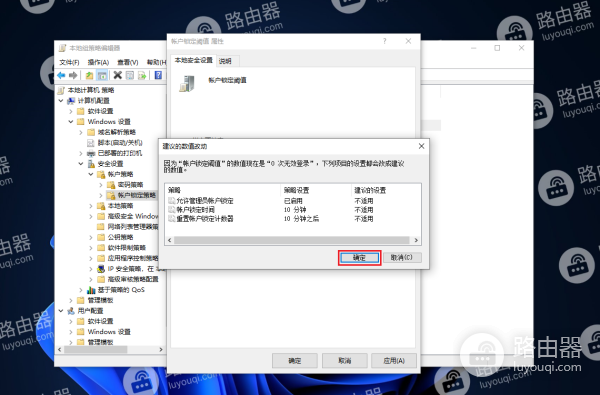The image size is (600, 395).
Task: Expand the 软件限制策略 node
Action: (91, 248)
